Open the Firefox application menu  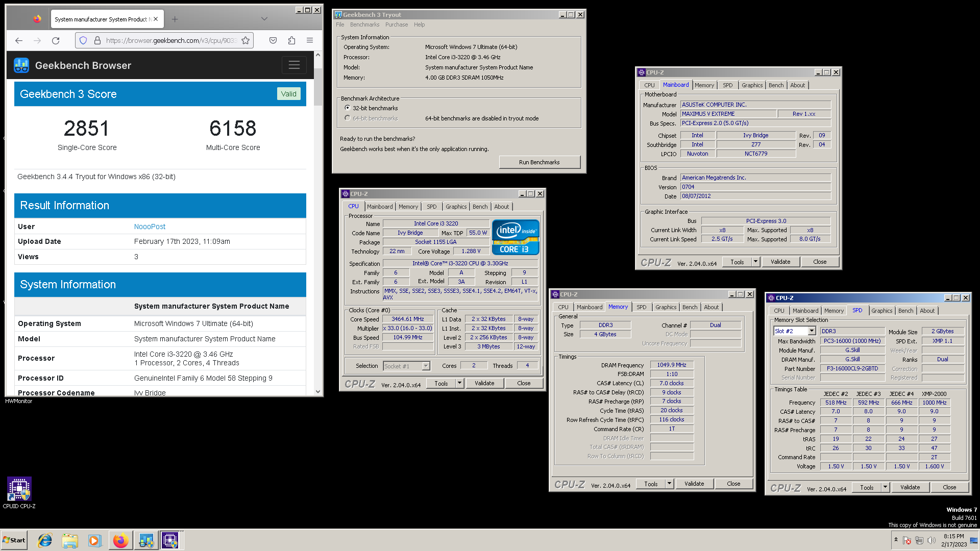(x=309, y=40)
